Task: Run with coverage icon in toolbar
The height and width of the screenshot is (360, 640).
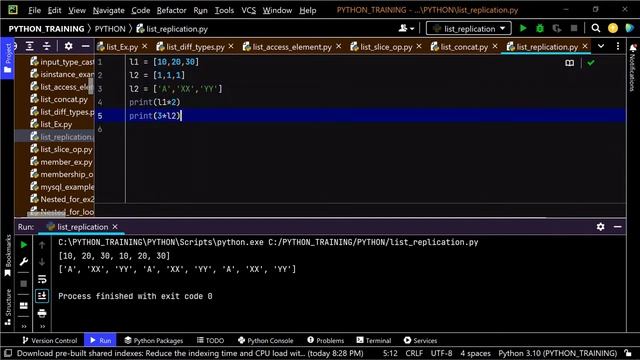Action: 556,28
